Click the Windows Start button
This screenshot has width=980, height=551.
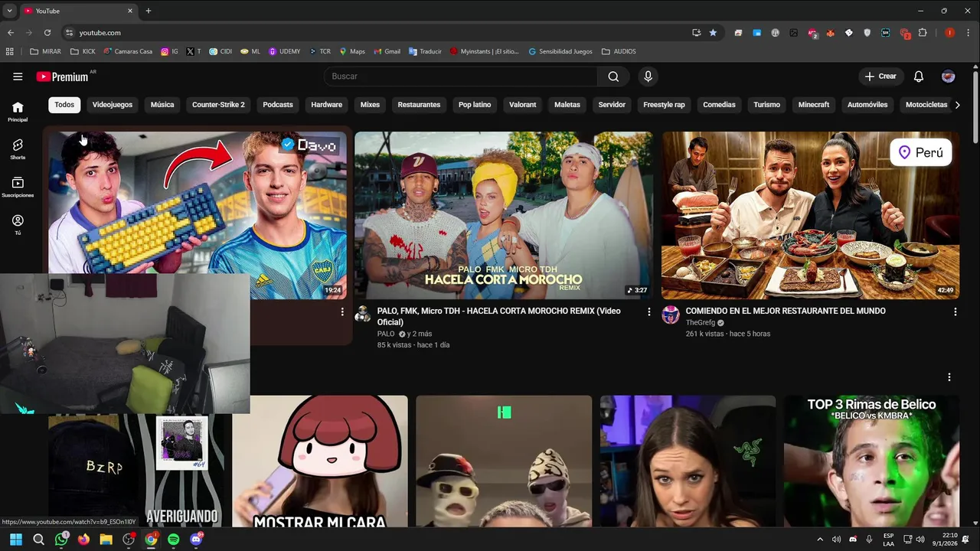(x=16, y=540)
